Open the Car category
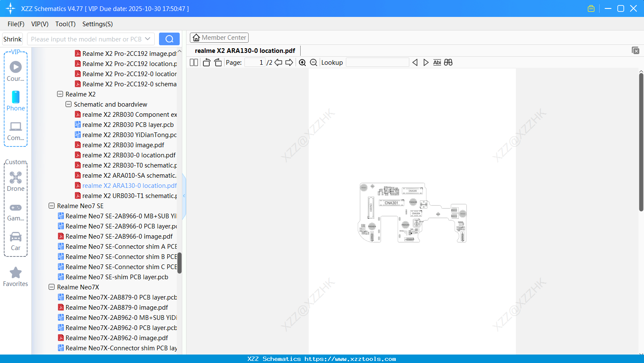The width and height of the screenshot is (644, 363). pyautogui.click(x=16, y=241)
